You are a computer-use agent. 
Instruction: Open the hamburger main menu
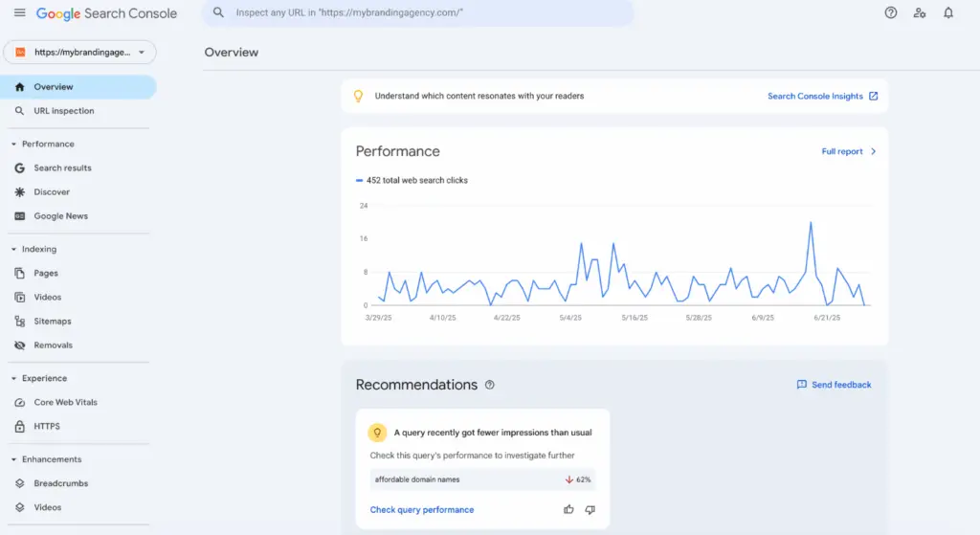tap(20, 12)
